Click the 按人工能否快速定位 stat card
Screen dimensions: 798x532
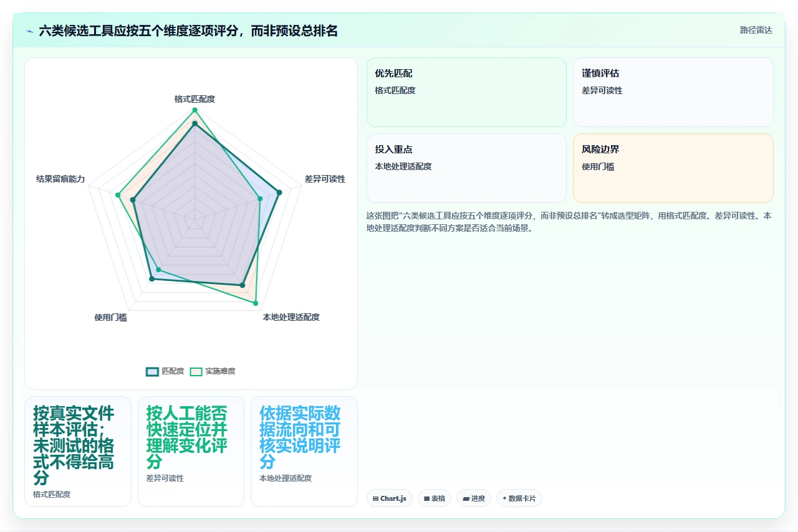click(191, 452)
